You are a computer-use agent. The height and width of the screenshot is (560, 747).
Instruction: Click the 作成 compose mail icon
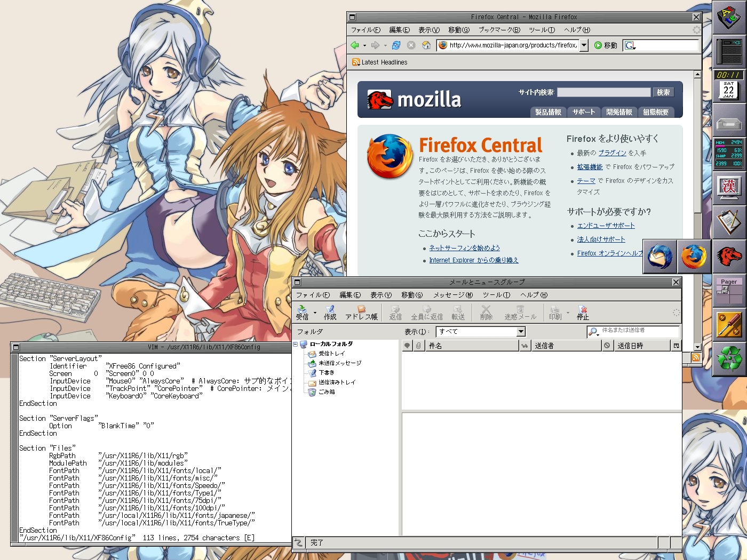(330, 313)
